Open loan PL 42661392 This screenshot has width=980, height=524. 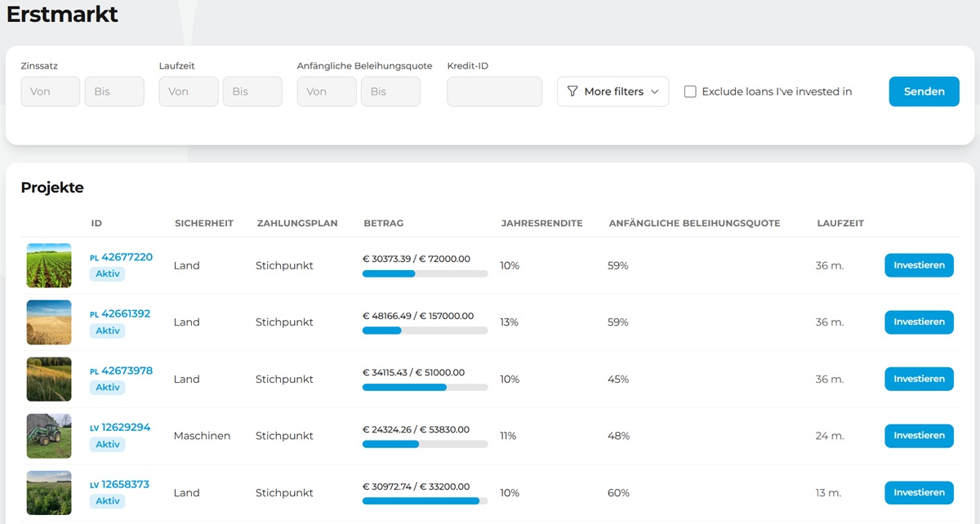(120, 313)
